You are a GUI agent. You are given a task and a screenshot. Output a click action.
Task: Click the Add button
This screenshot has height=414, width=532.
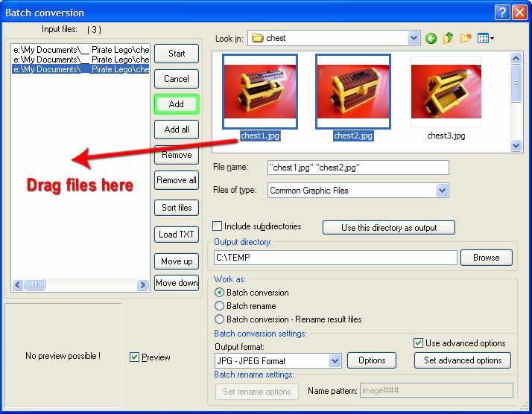coord(177,104)
